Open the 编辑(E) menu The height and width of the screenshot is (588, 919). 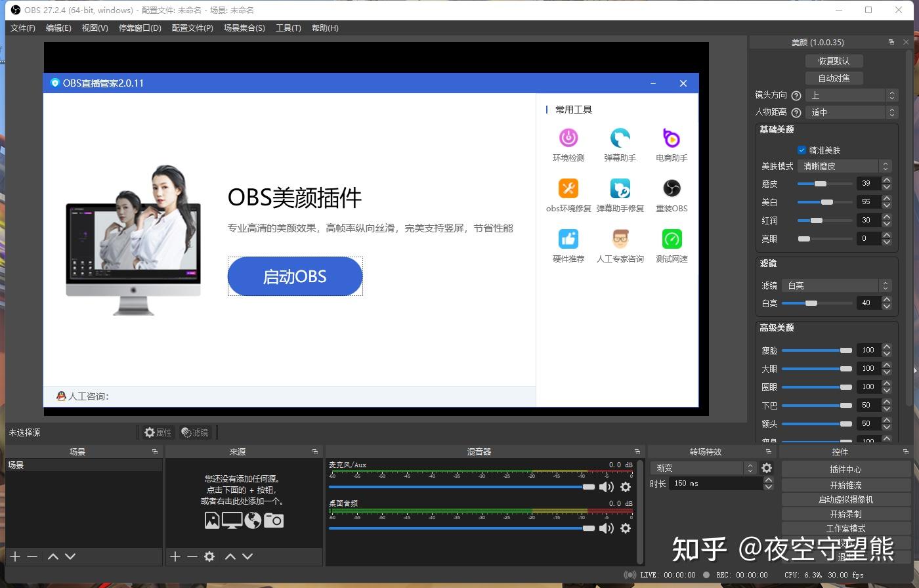pos(58,28)
